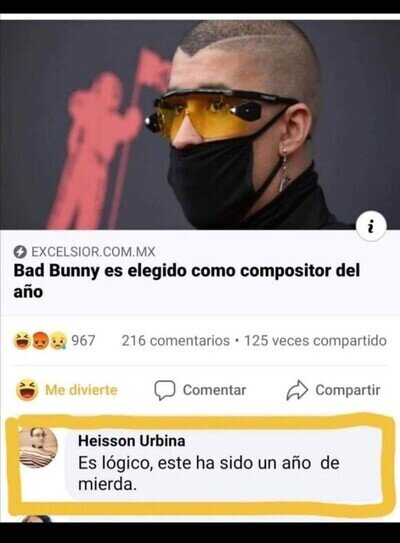
Task: Open the Bad Bunny article image
Action: coord(200,125)
